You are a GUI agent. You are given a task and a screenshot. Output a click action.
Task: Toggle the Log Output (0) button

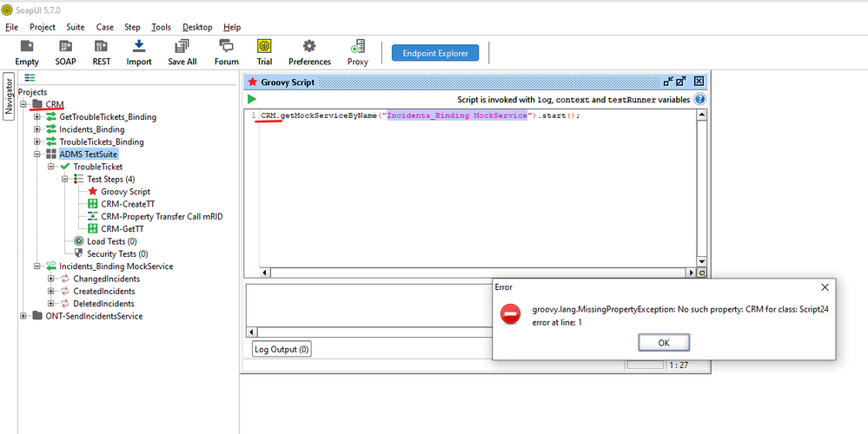click(282, 350)
